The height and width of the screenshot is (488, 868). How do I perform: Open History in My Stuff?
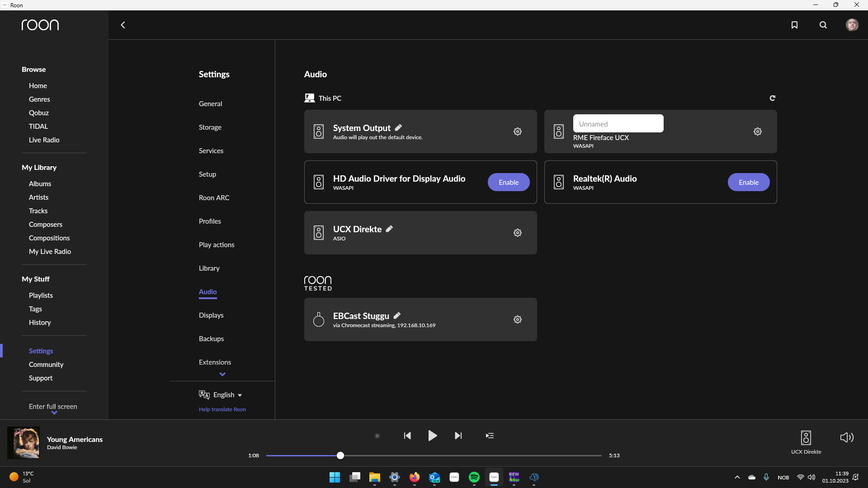point(40,323)
